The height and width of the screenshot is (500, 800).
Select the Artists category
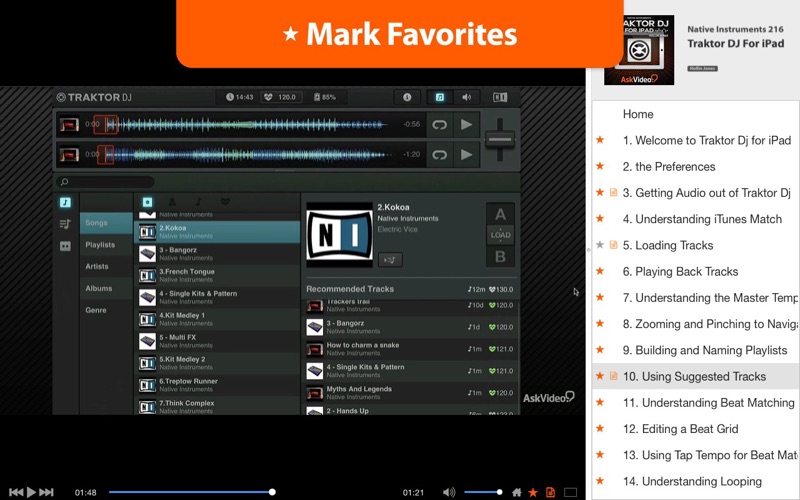pos(106,266)
